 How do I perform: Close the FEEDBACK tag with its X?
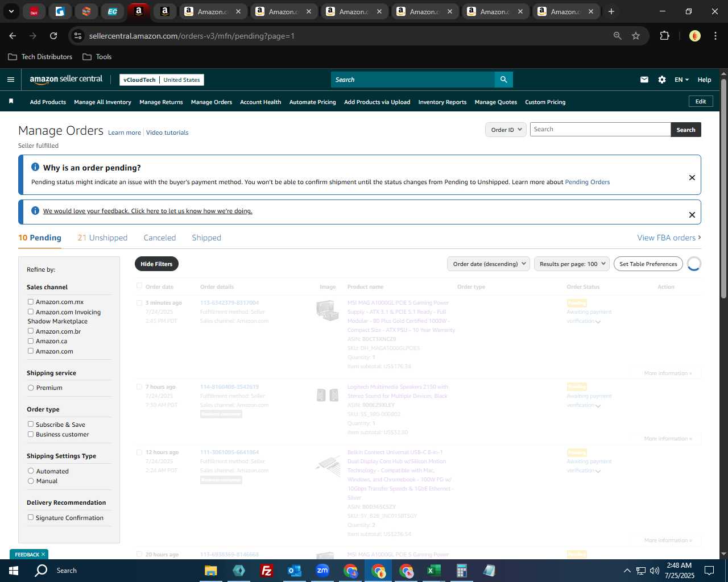(x=43, y=554)
